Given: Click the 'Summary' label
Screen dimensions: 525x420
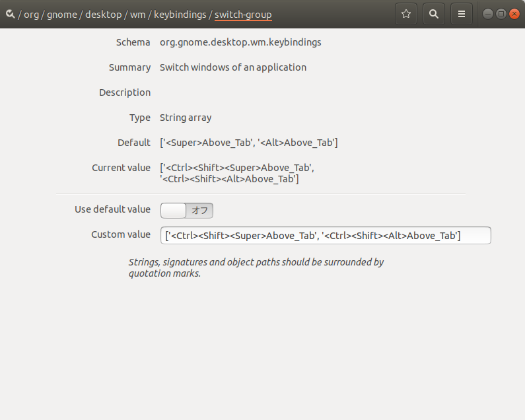Looking at the screenshot, I should 129,67.
